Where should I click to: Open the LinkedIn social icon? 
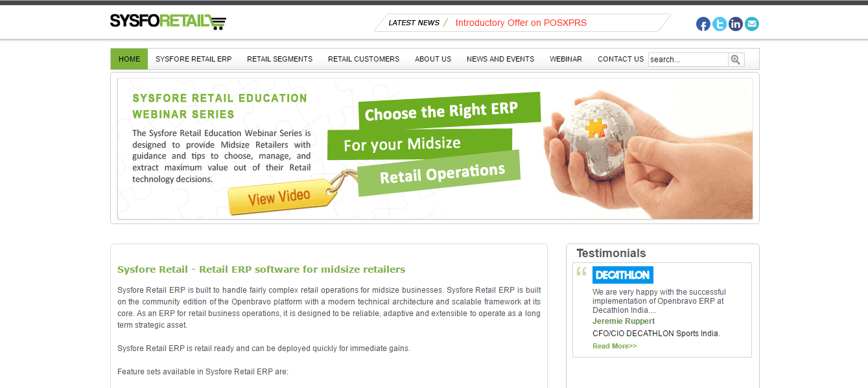[x=736, y=24]
